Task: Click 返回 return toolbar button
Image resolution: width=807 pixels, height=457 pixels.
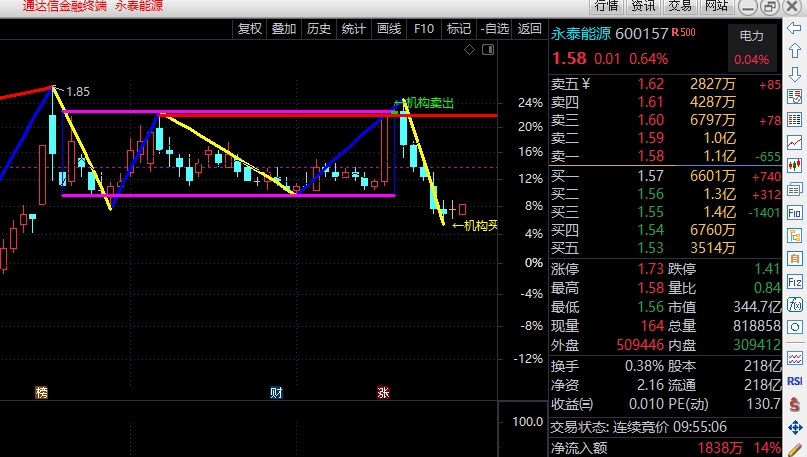Action: point(530,29)
